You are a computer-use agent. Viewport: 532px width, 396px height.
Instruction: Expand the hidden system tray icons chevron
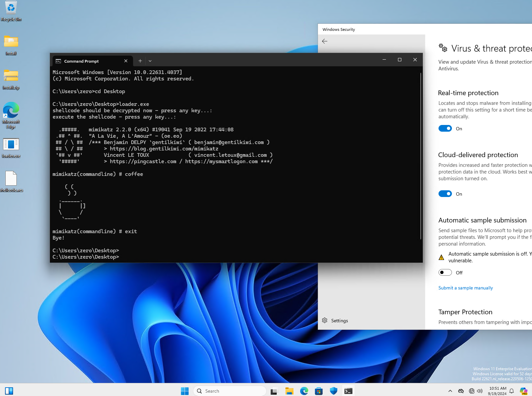450,391
